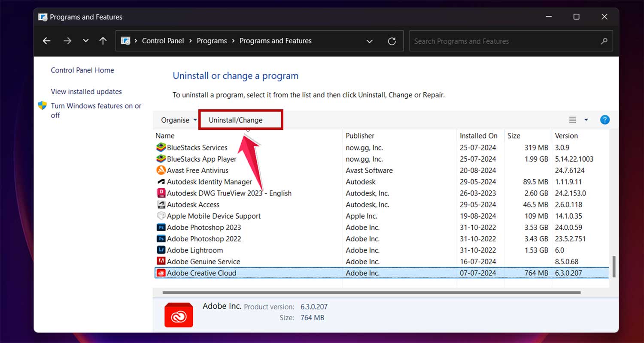Click the Adobe Genuine Service icon

click(161, 262)
